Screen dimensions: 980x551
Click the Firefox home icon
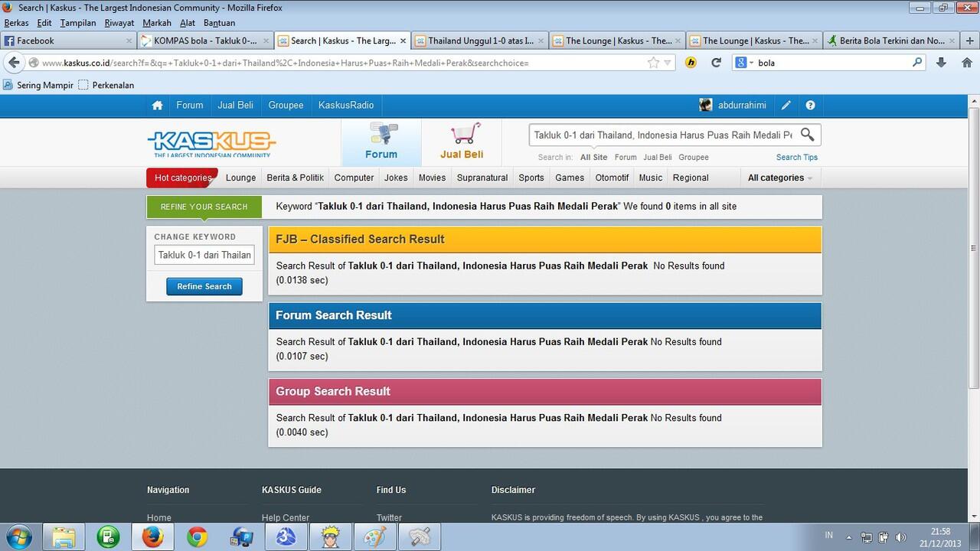tap(967, 63)
